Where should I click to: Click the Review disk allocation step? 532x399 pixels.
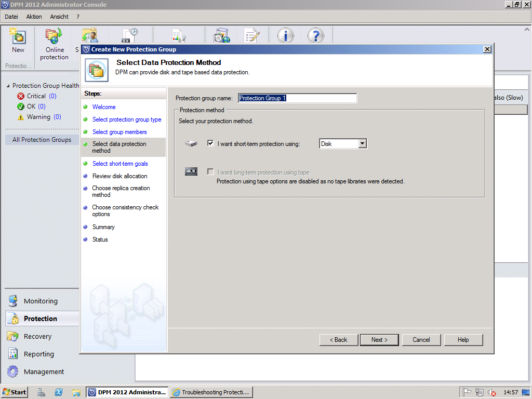[x=120, y=176]
